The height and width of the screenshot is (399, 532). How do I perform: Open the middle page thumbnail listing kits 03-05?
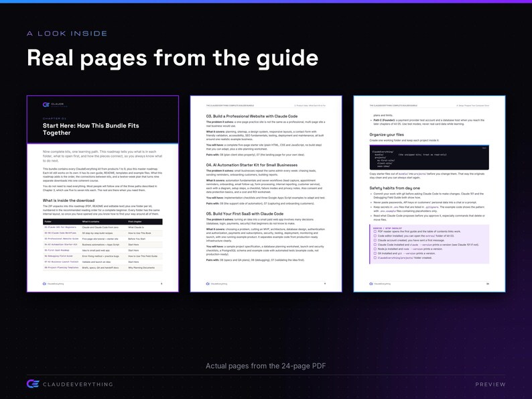pos(266,194)
